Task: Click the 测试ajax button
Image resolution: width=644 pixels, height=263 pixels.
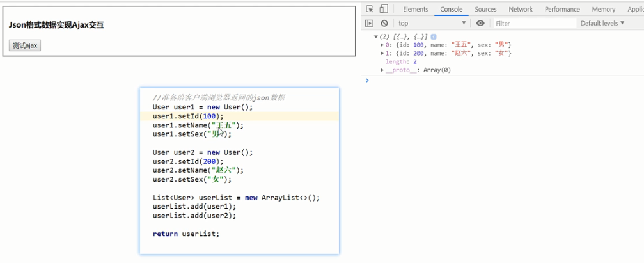Action: (x=25, y=45)
